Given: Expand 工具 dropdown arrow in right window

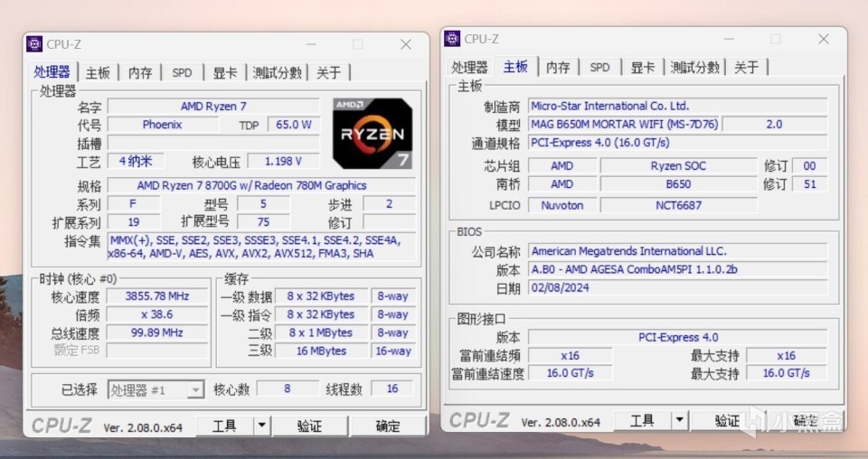Looking at the screenshot, I should (x=680, y=421).
